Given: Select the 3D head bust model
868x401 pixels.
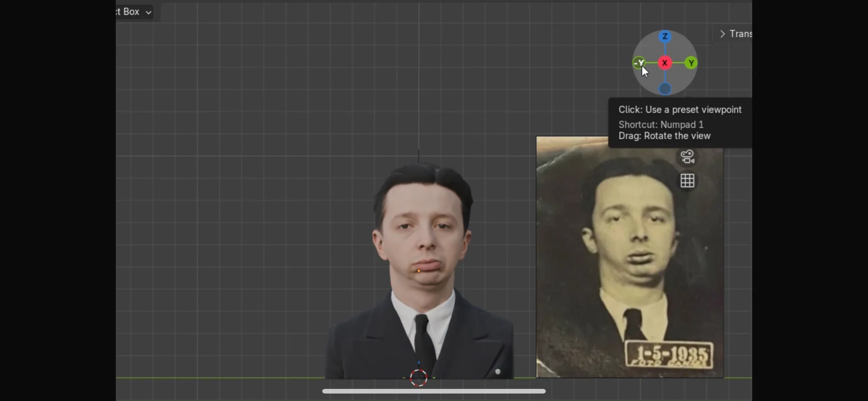Looking at the screenshot, I should [x=420, y=272].
